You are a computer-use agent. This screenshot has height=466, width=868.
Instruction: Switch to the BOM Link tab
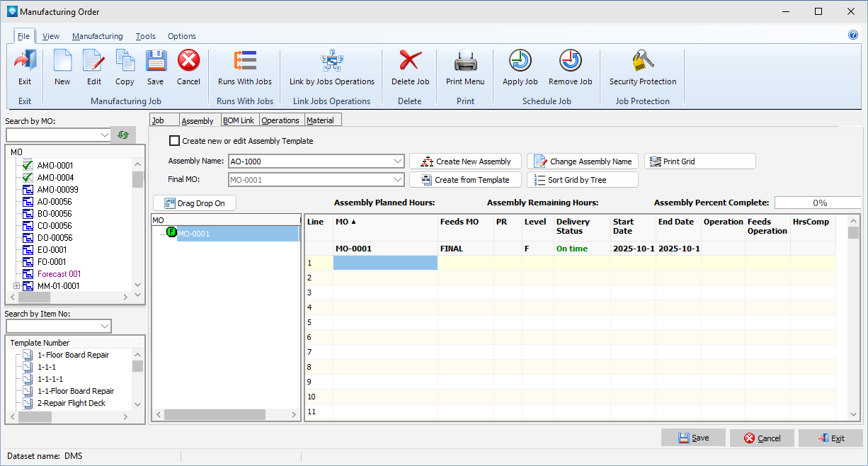coord(239,120)
